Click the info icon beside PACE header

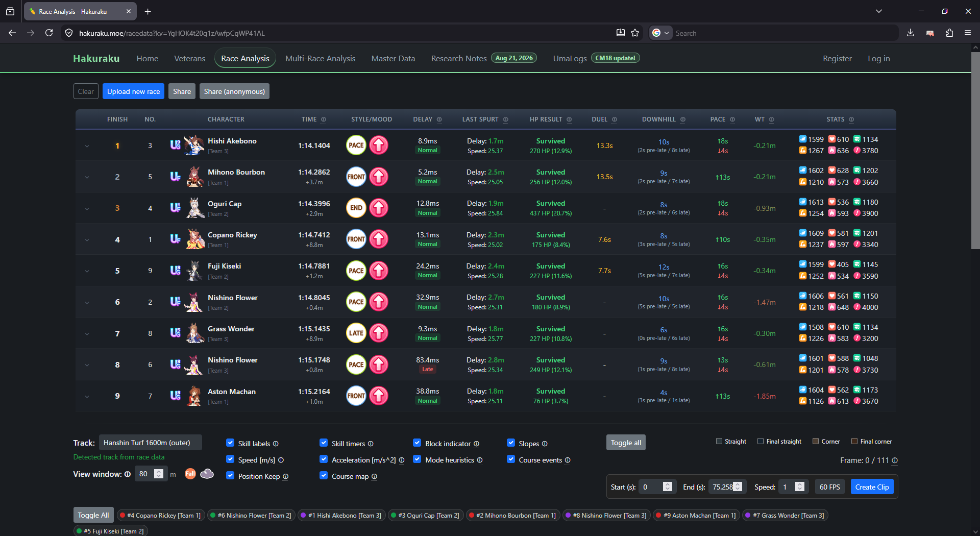[x=732, y=119]
